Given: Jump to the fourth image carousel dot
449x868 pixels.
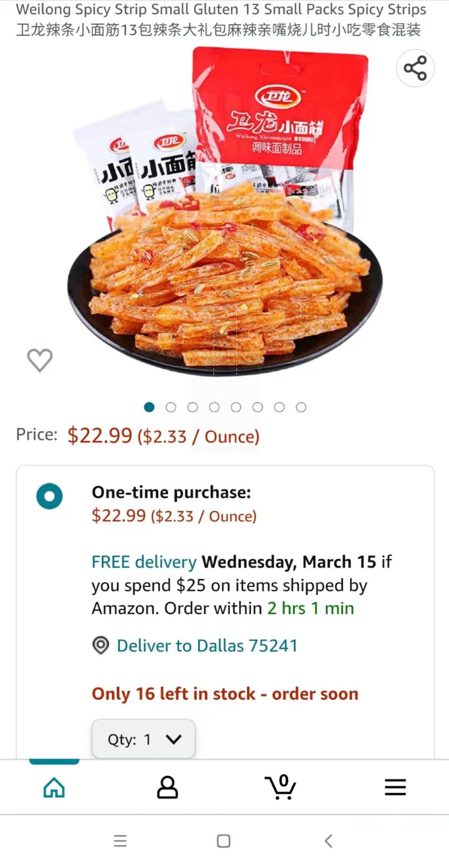Looking at the screenshot, I should point(214,407).
